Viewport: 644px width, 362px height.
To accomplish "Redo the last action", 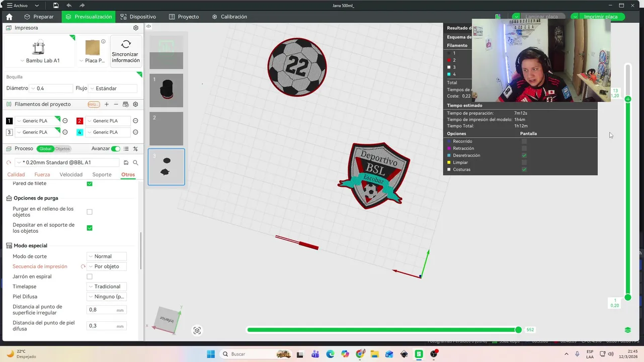I will click(82, 6).
